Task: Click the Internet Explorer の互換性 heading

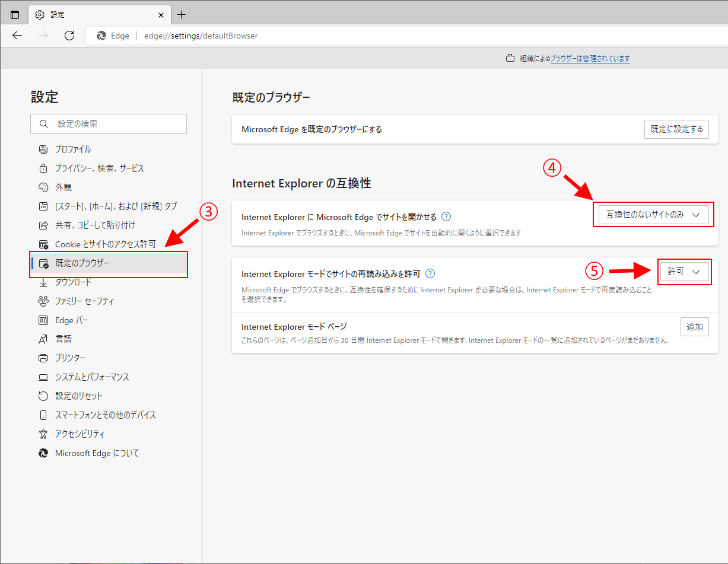Action: [x=301, y=183]
